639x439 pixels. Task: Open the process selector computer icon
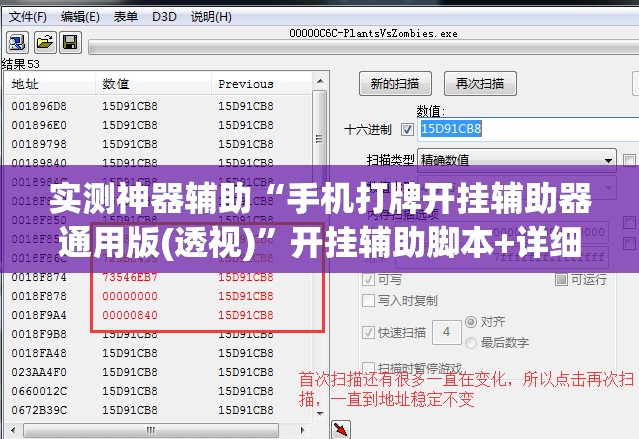(x=17, y=42)
